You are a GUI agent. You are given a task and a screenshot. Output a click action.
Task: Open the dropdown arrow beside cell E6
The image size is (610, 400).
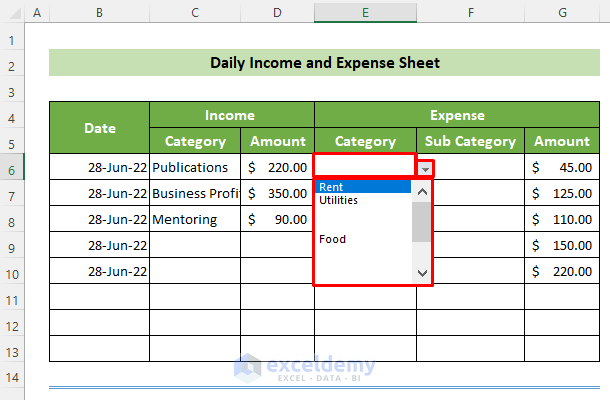pyautogui.click(x=425, y=169)
